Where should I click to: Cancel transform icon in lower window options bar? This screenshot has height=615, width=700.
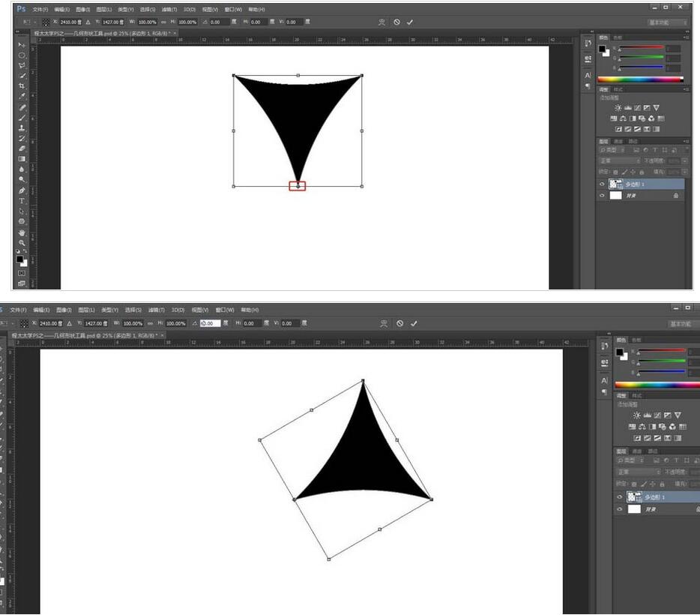[x=399, y=323]
